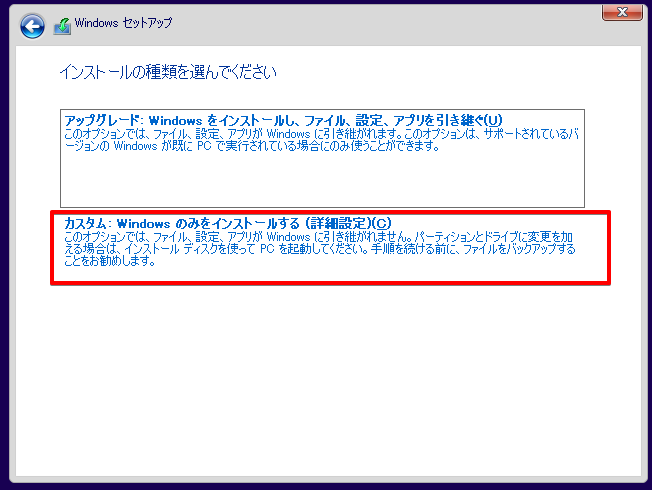Click the blue back arrow button

coord(32,26)
